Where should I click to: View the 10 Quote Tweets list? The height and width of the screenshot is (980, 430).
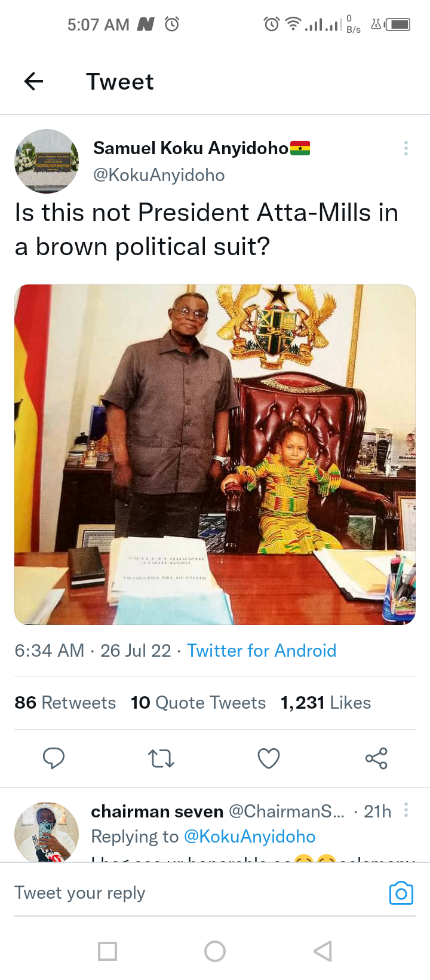(x=198, y=703)
